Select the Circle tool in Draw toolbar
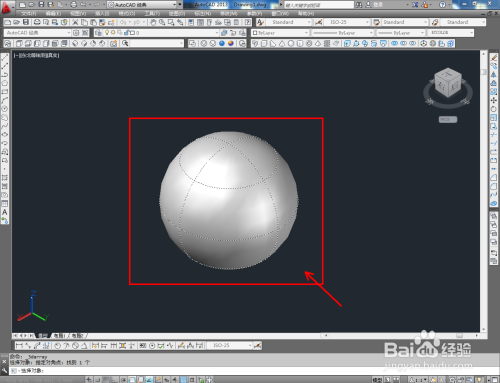This screenshot has width=500, height=383. [x=5, y=109]
